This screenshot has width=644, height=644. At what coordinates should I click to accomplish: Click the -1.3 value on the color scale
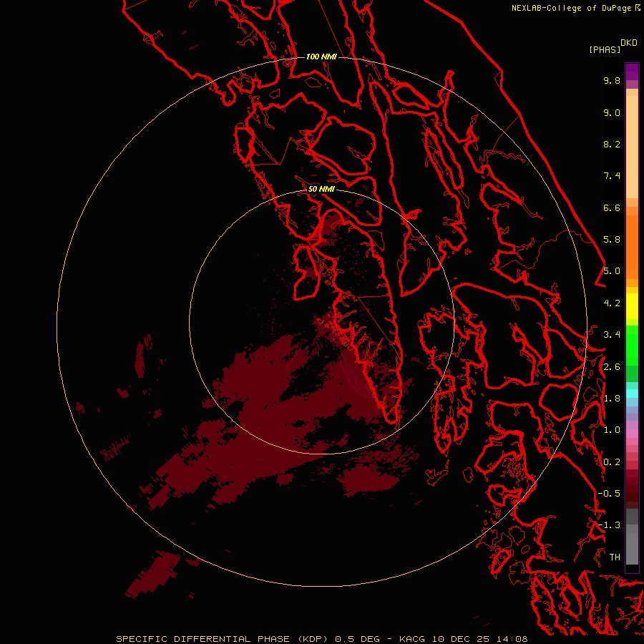tap(609, 525)
